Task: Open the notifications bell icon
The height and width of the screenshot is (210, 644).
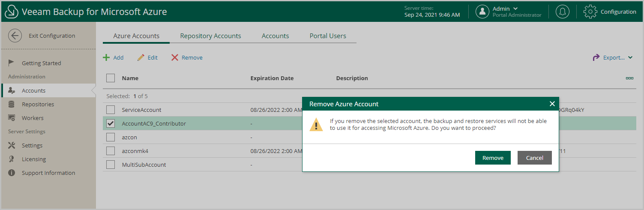Action: coord(563,12)
